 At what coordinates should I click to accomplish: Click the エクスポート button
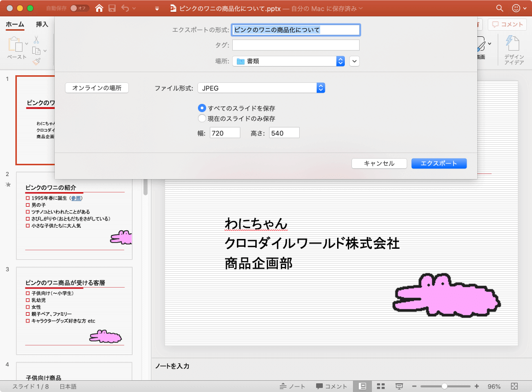(x=439, y=163)
